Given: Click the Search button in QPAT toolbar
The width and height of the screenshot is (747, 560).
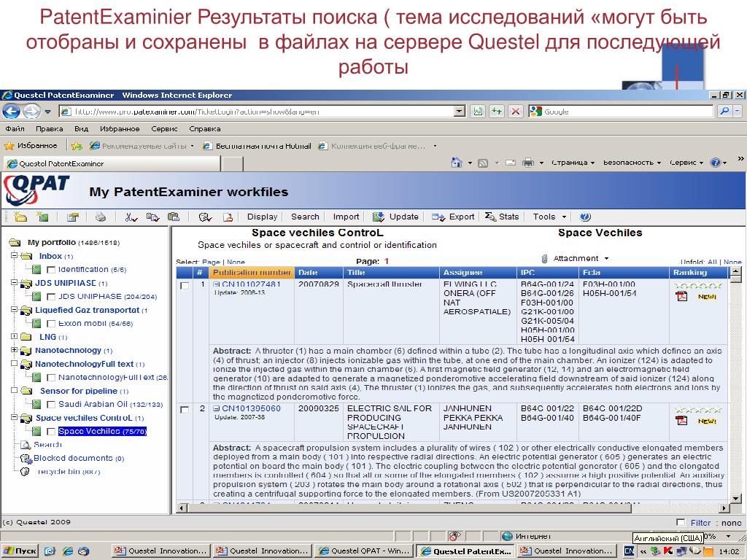Looking at the screenshot, I should pyautogui.click(x=305, y=217).
